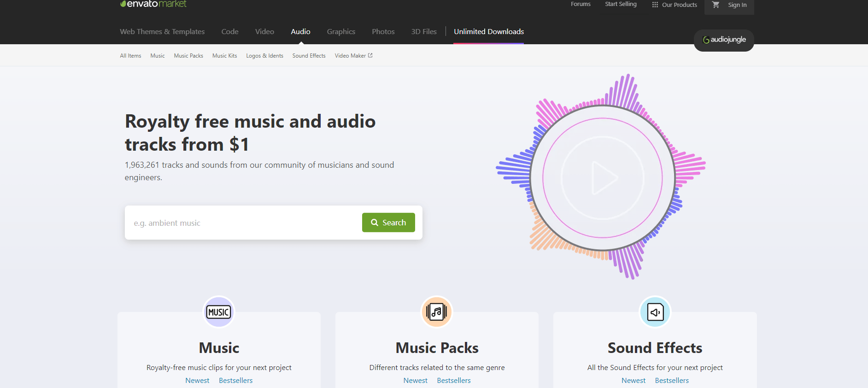Viewport: 868px width, 388px height.
Task: Open the Web Themes & Templates menu
Action: click(162, 32)
